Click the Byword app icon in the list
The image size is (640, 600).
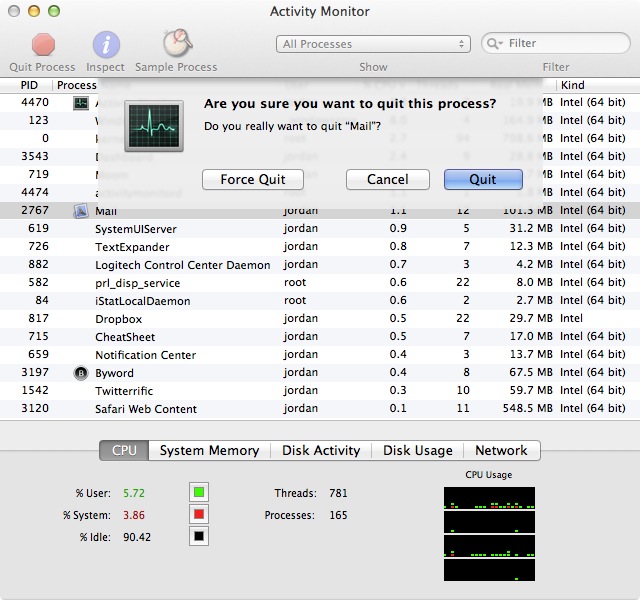(x=81, y=373)
